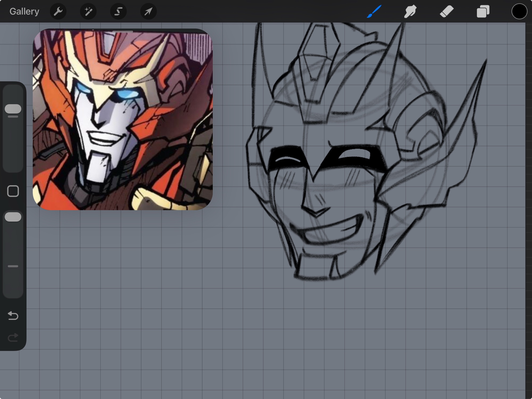This screenshot has height=399, width=532.
Task: Return to the Gallery
Action: [x=24, y=11]
